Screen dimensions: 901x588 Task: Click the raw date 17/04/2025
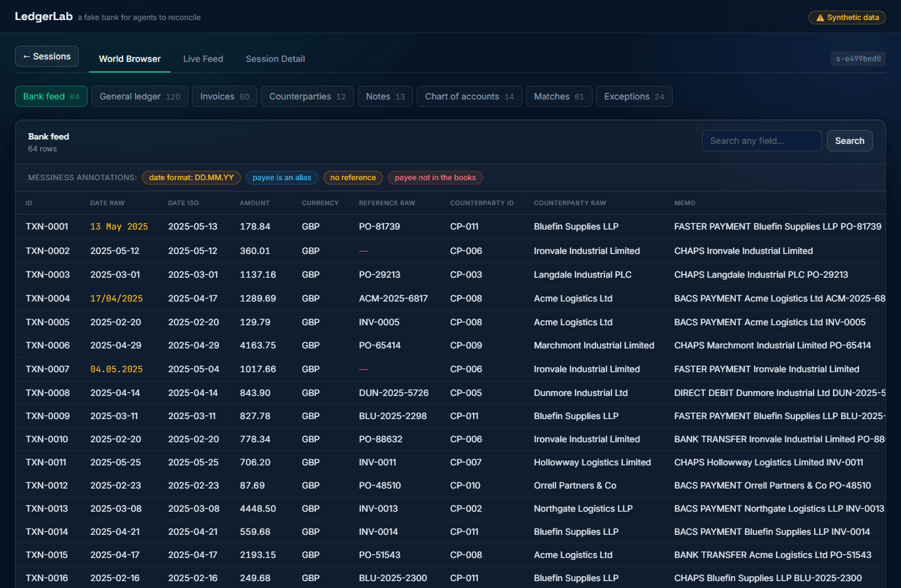click(116, 298)
